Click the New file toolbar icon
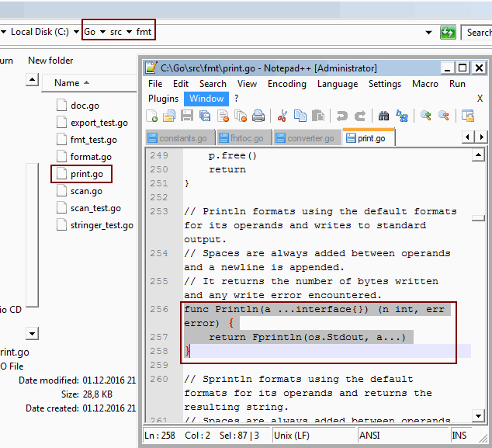This screenshot has width=492, height=448. point(152,116)
